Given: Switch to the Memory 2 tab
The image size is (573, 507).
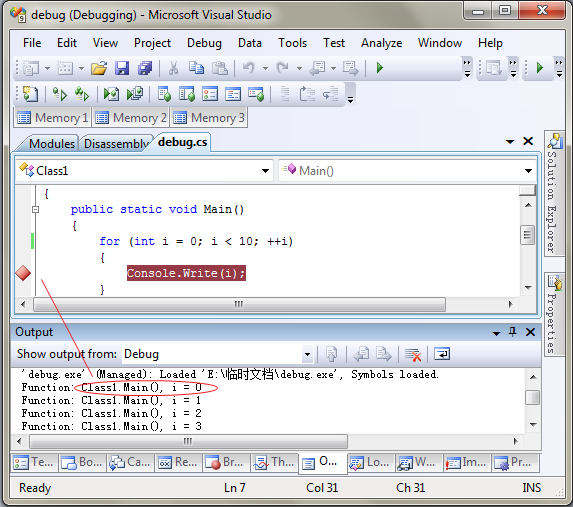Looking at the screenshot, I should tap(130, 118).
